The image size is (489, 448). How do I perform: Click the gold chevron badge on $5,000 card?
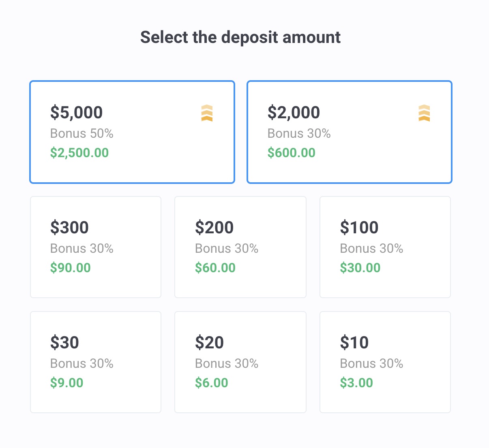tap(207, 113)
